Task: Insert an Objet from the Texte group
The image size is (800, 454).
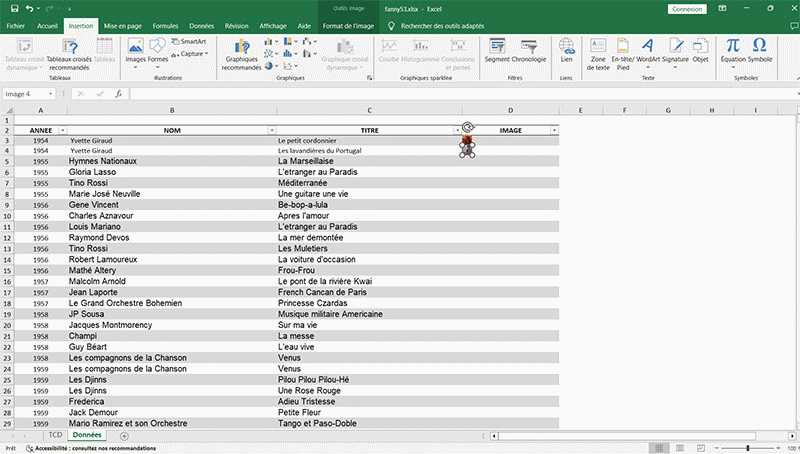Action: [x=701, y=51]
